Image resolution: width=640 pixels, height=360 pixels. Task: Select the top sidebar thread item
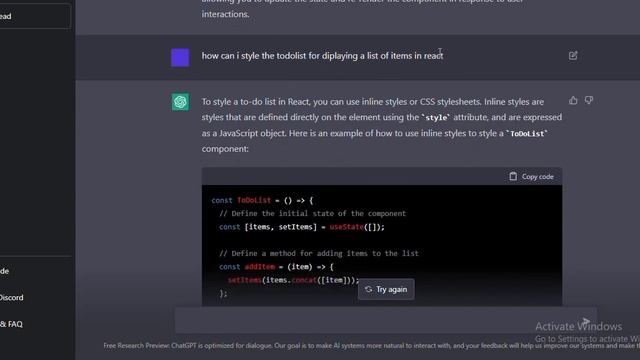coord(35,16)
